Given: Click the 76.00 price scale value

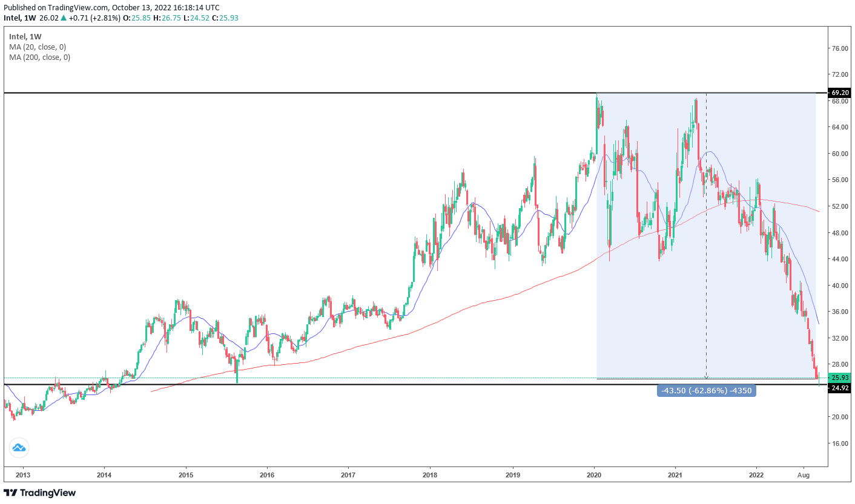Looking at the screenshot, I should click(840, 48).
